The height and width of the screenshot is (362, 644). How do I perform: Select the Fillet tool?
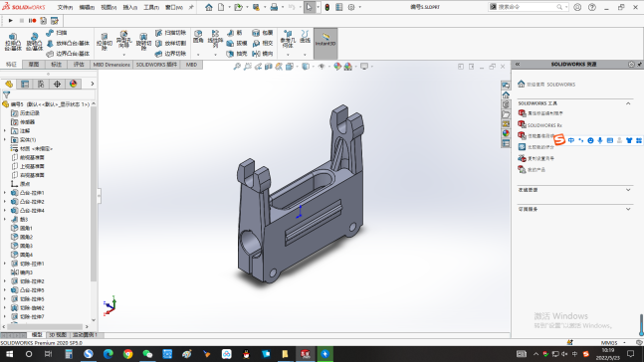click(198, 37)
